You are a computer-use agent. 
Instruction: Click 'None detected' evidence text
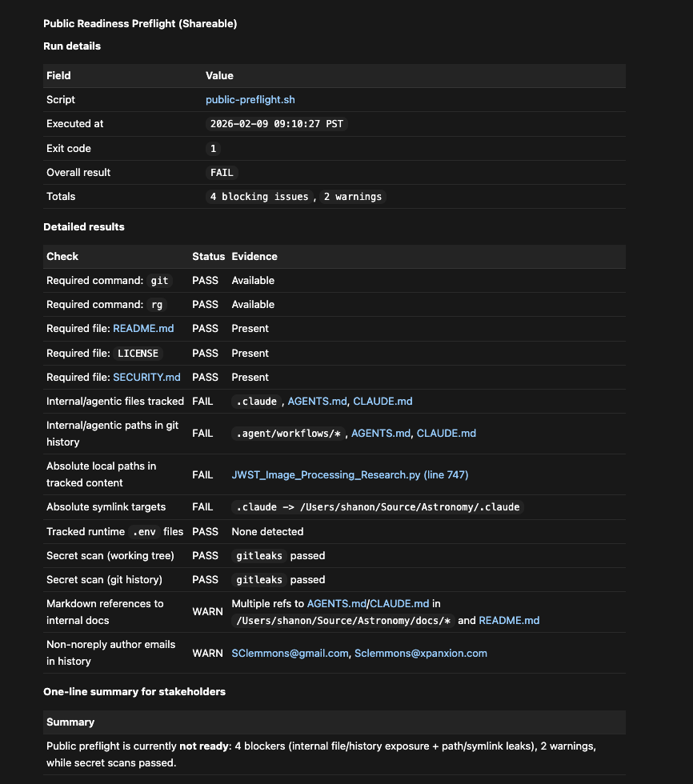pyautogui.click(x=267, y=531)
